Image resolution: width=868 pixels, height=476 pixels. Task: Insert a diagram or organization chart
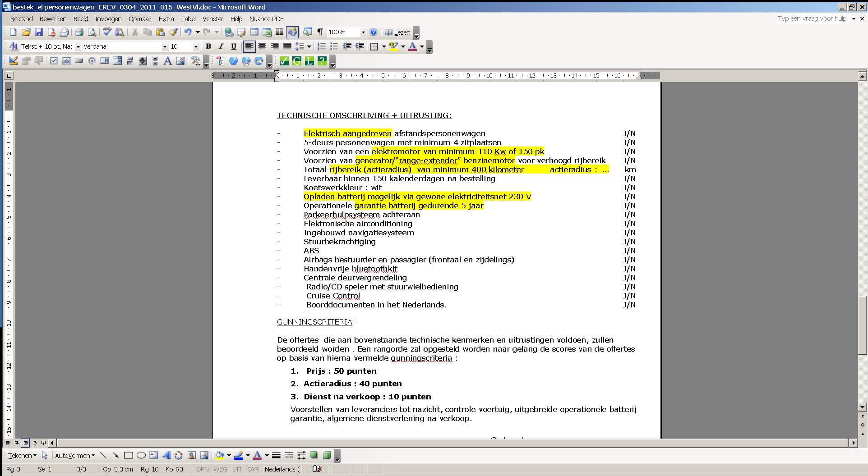click(179, 455)
